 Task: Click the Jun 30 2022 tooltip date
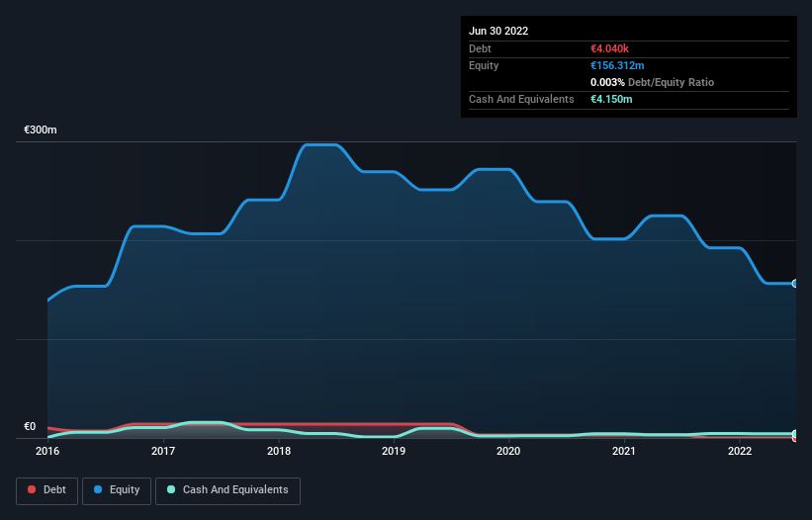tap(498, 31)
